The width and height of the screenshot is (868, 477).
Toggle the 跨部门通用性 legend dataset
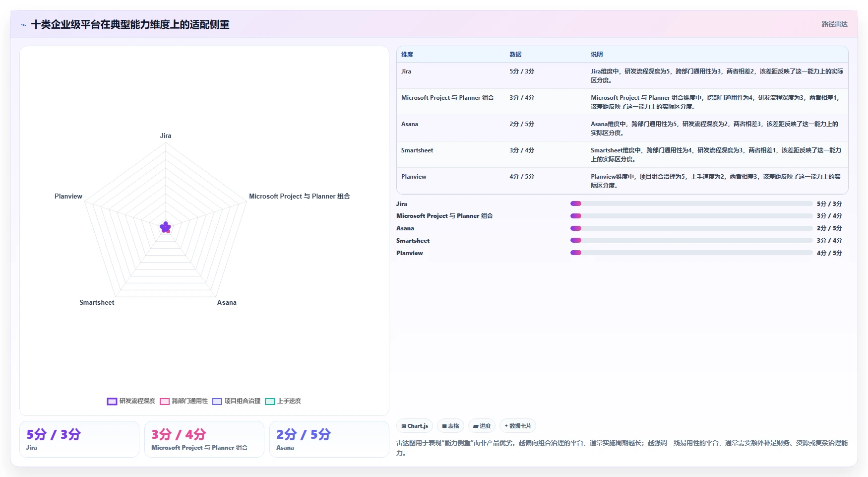tap(184, 401)
